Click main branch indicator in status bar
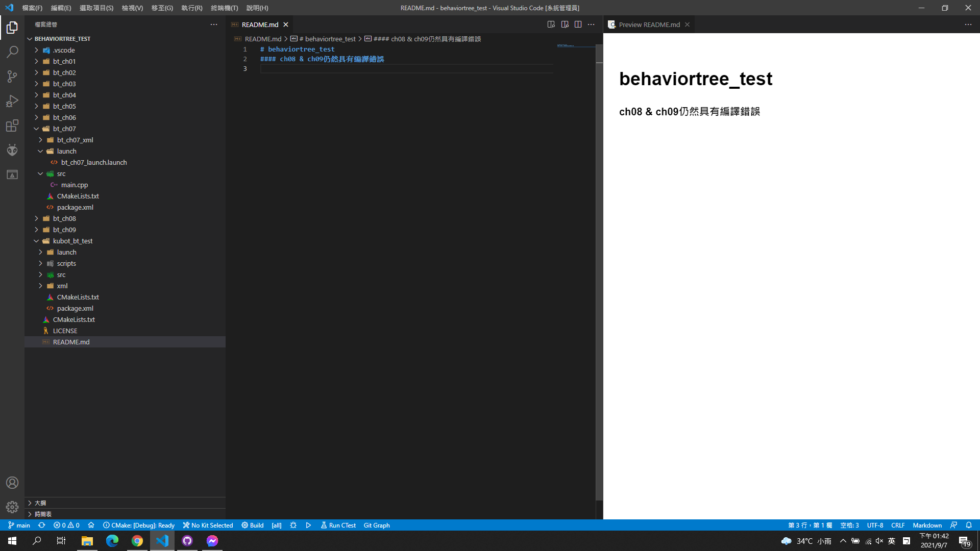This screenshot has width=980, height=551. 19,525
